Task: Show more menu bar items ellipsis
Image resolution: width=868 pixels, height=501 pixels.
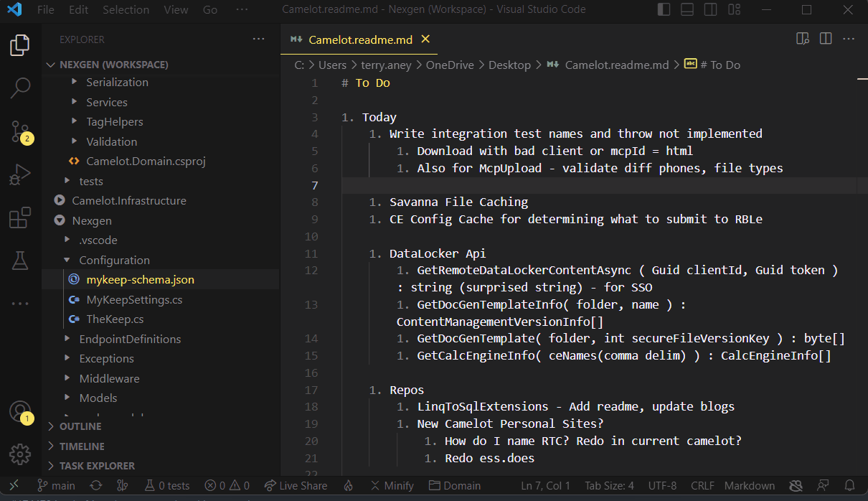Action: 242,10
